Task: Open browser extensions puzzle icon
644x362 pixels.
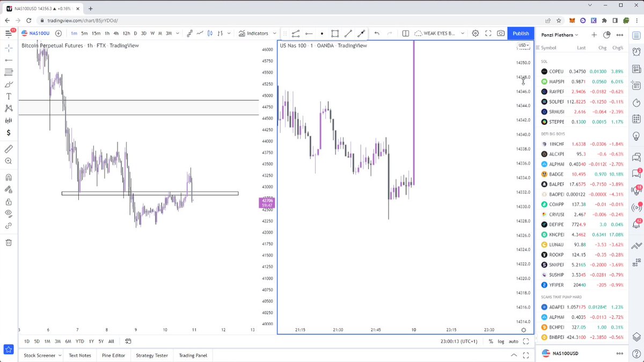Action: tap(605, 20)
